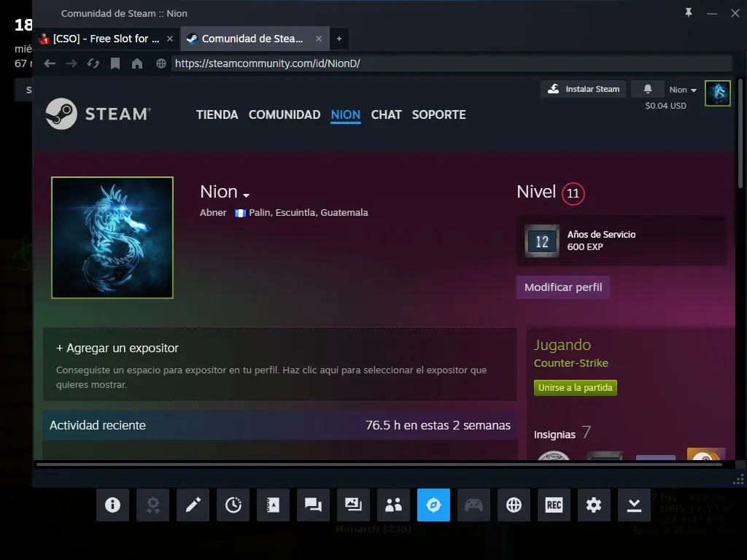747x560 pixels.
Task: Open the overlay guides book icon
Action: click(273, 505)
